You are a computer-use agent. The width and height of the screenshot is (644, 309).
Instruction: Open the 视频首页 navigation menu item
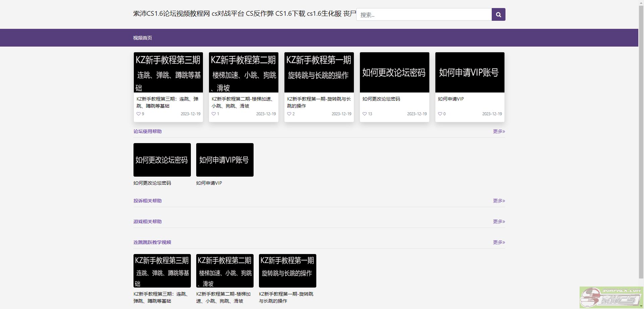[143, 38]
